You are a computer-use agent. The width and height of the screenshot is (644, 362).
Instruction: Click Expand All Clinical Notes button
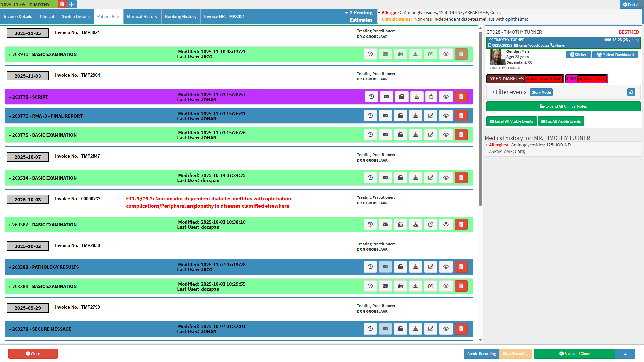click(x=563, y=106)
